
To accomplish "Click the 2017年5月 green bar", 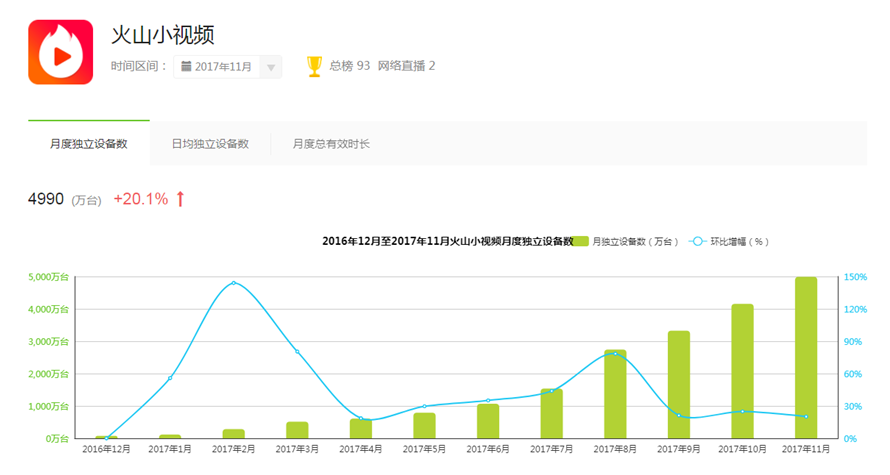I will pyautogui.click(x=425, y=426).
